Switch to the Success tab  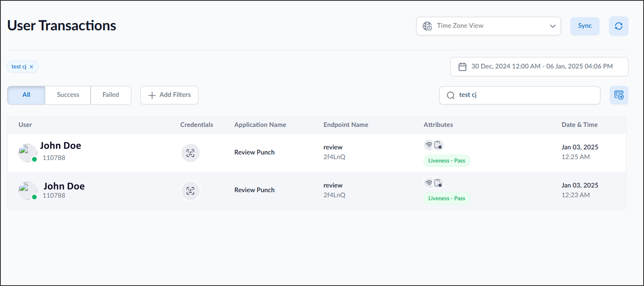(68, 95)
